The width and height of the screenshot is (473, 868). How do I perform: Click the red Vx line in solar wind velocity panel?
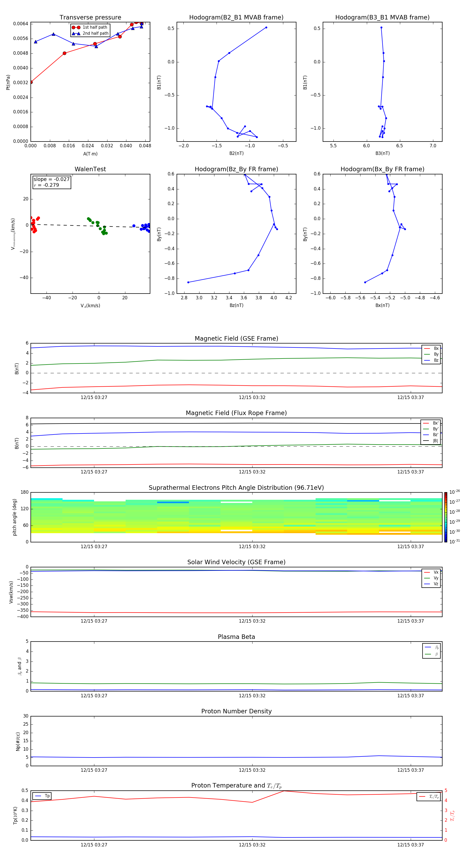click(236, 613)
